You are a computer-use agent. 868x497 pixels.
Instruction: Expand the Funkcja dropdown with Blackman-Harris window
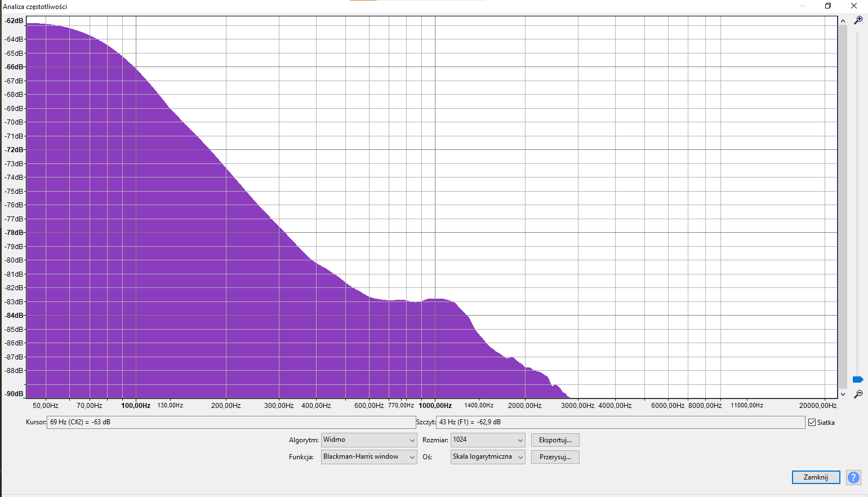click(368, 457)
